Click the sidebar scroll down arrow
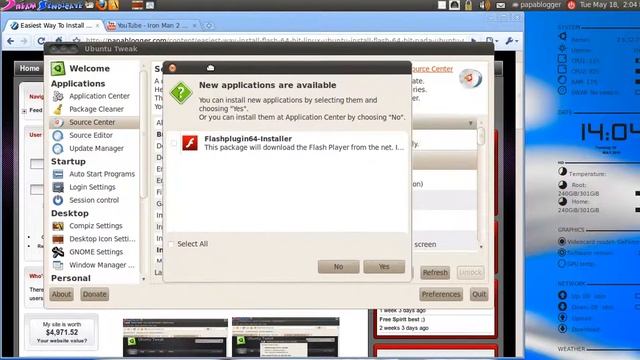 pos(143,279)
